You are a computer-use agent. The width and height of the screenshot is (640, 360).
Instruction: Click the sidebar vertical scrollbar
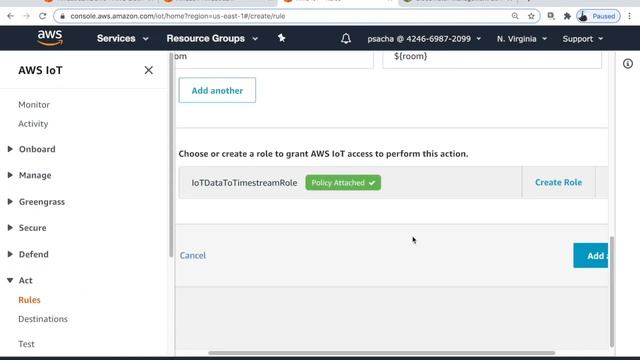(x=171, y=155)
